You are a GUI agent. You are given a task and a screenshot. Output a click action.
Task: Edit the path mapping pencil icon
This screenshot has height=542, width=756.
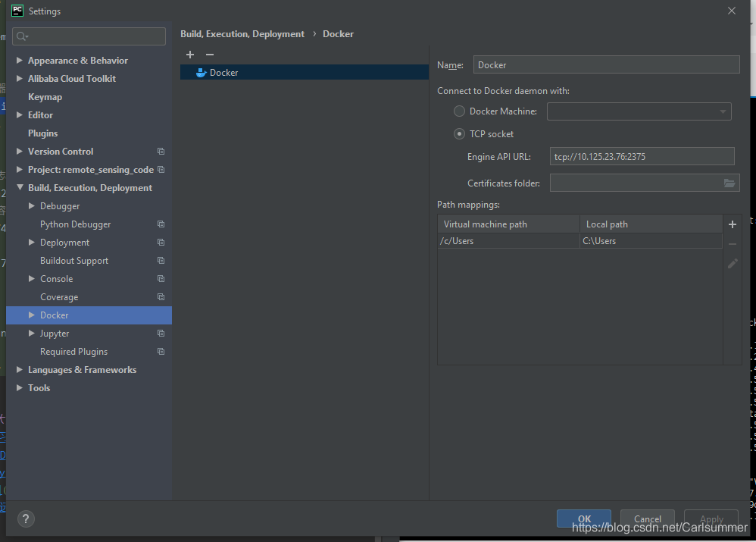tap(733, 264)
